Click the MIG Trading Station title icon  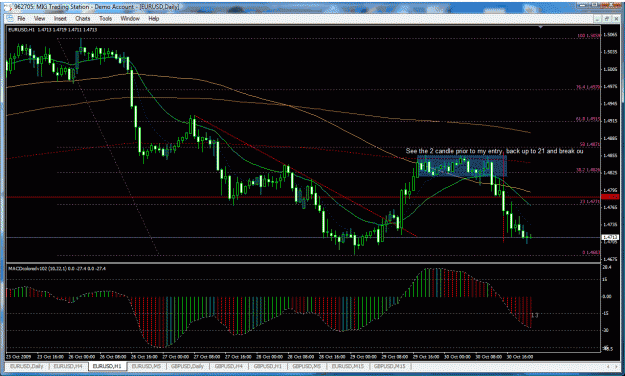(x=8, y=7)
